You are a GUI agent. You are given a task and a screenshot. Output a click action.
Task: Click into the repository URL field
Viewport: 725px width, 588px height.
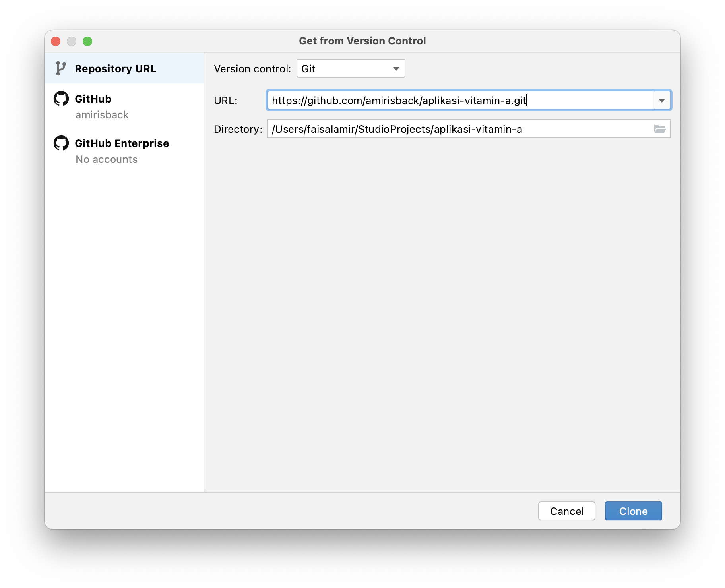pyautogui.click(x=460, y=100)
